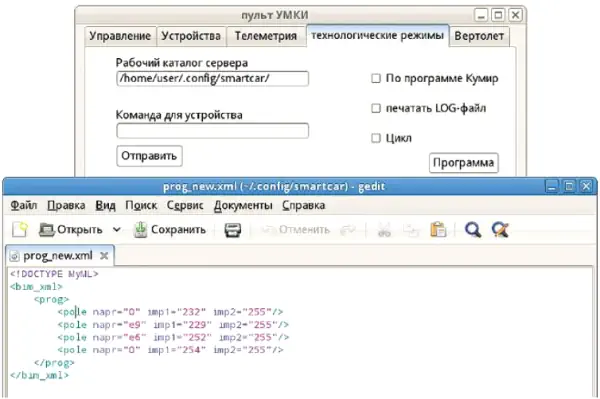Click the pole line with imp1="254"
The width and height of the screenshot is (600, 399).
(170, 350)
